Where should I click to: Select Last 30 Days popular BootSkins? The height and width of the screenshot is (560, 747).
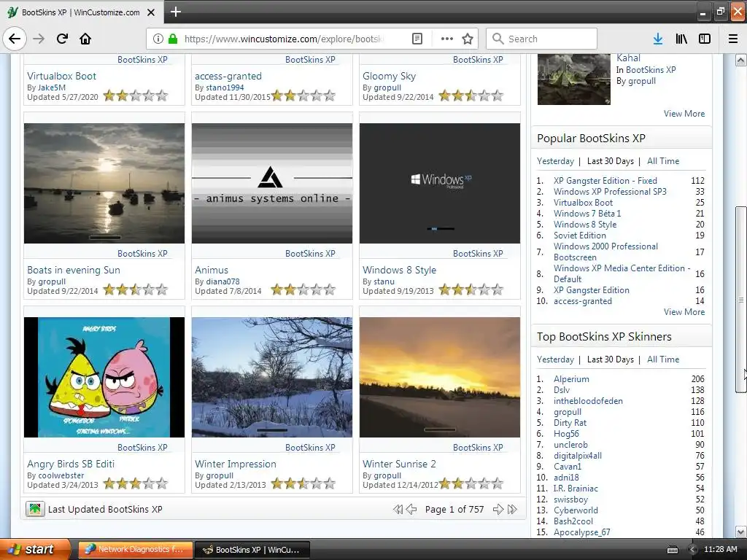tap(611, 161)
